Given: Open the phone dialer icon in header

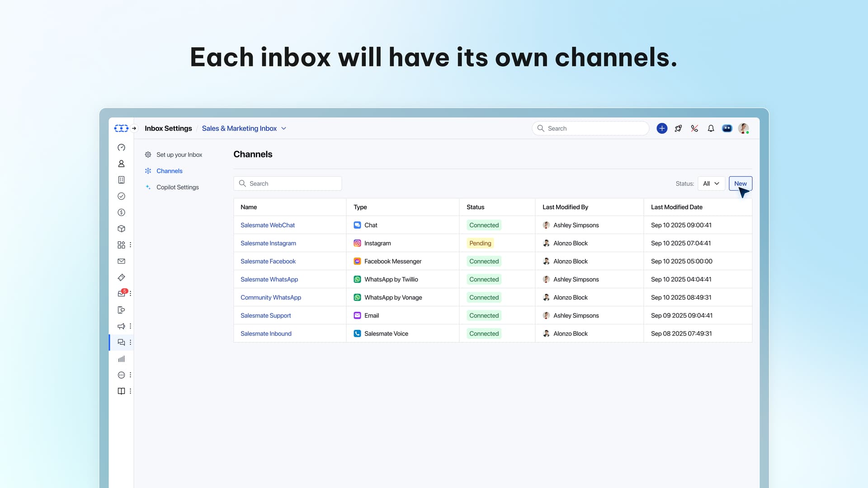Looking at the screenshot, I should [x=694, y=128].
